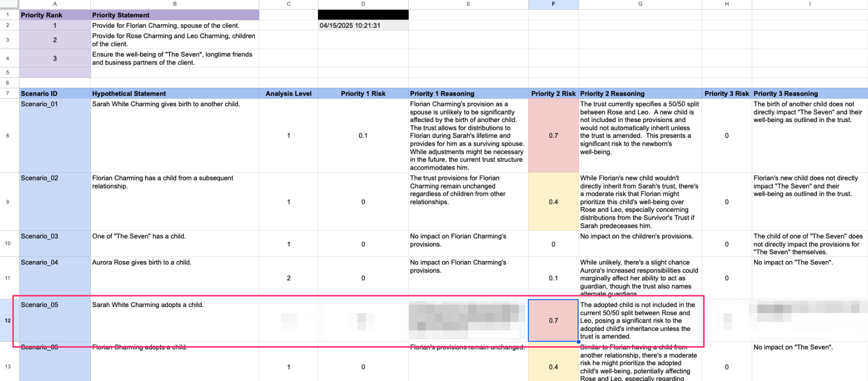This screenshot has height=381, width=868.
Task: Click 'The trust provisions for Florian Charming remain' cell
Action: click(468, 201)
